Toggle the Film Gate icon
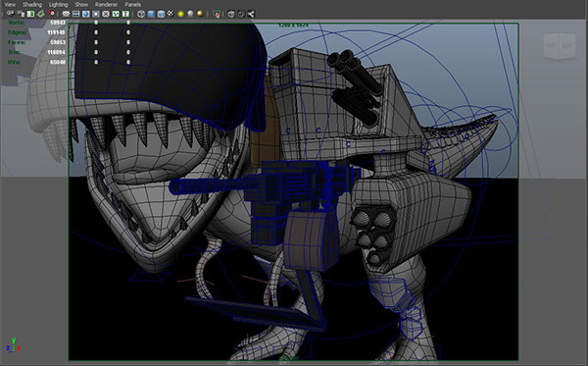Image resolution: width=588 pixels, height=366 pixels. pyautogui.click(x=76, y=14)
